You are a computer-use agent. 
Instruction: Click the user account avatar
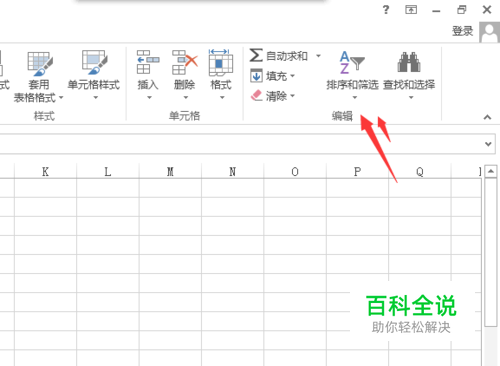click(x=489, y=32)
